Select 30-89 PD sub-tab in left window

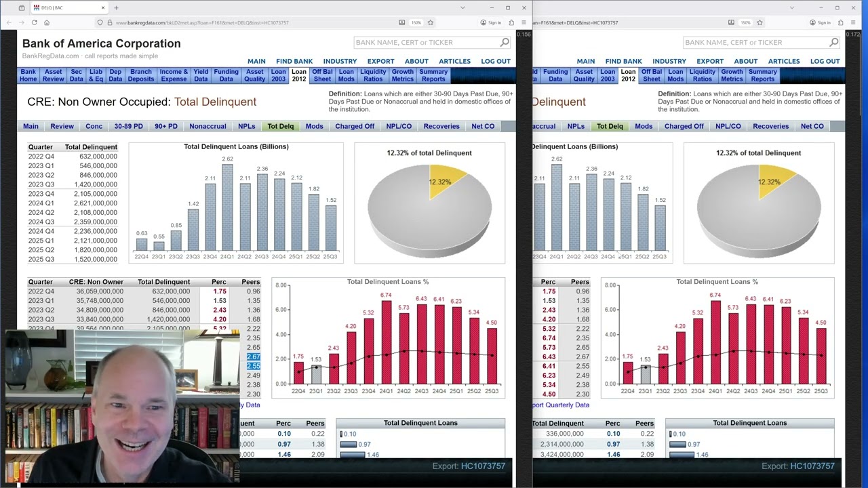[128, 126]
